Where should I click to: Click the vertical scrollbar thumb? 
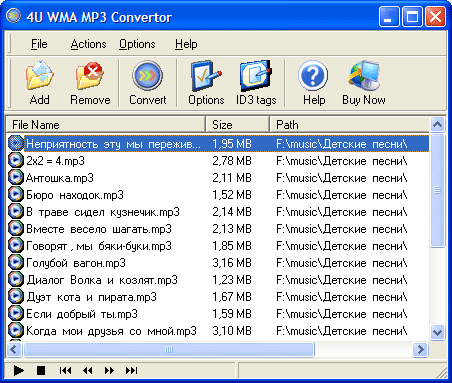(437, 190)
